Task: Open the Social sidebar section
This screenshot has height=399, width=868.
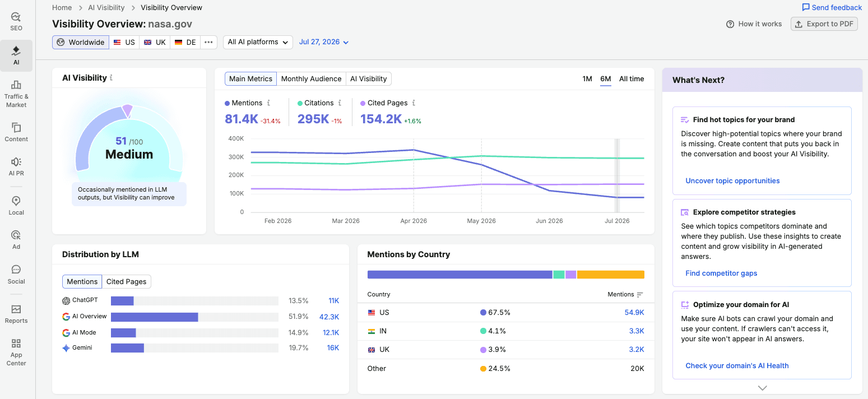Action: pyautogui.click(x=16, y=275)
